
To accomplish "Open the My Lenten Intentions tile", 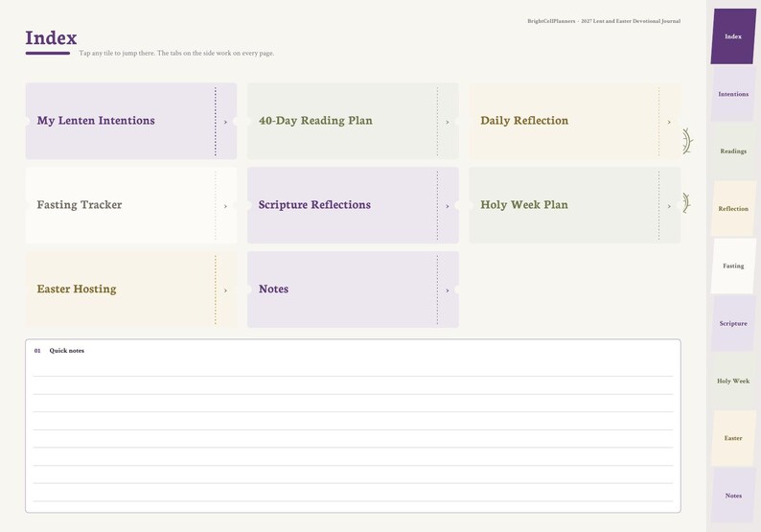I will [x=131, y=121].
